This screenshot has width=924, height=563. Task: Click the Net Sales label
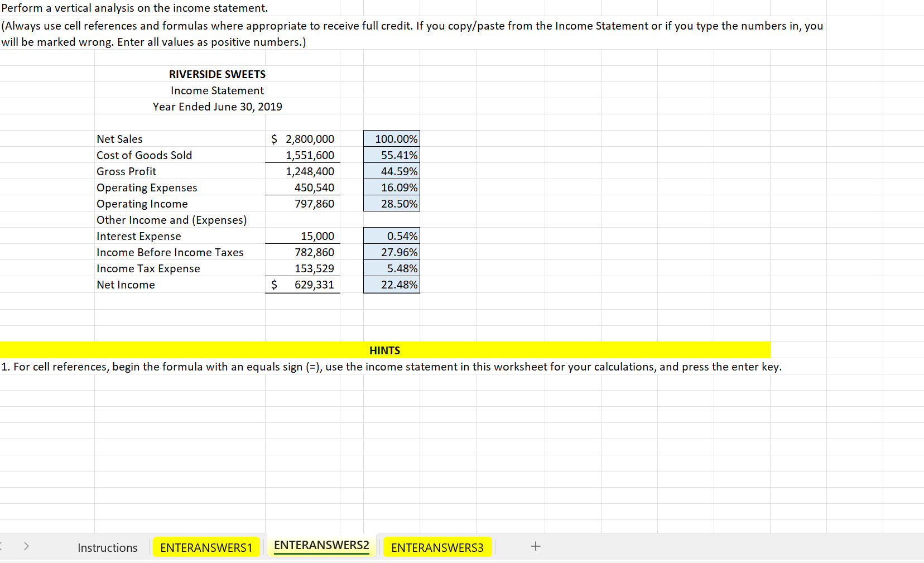click(119, 139)
